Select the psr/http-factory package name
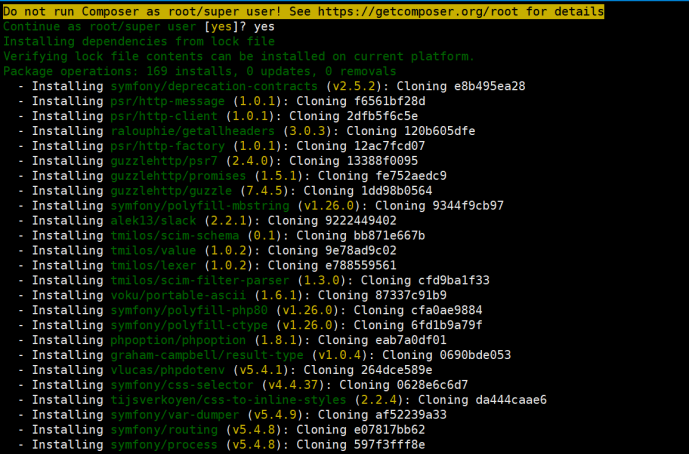The width and height of the screenshot is (690, 454). coord(168,146)
